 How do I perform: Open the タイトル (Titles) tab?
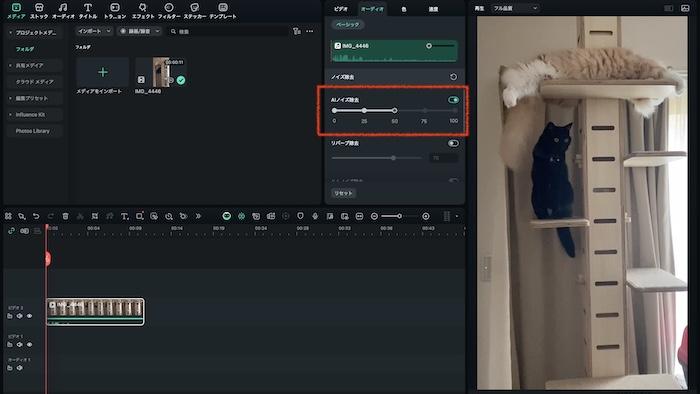tap(88, 11)
